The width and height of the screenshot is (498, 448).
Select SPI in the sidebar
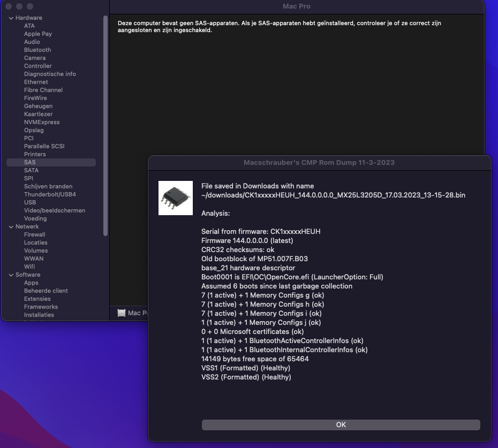coord(28,178)
